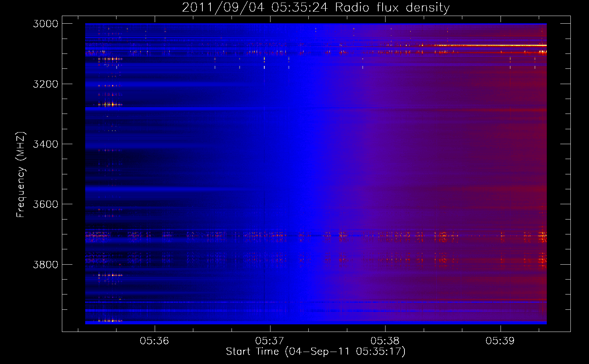
Task: Select the 3200 frequency tick label
Action: pos(46,84)
